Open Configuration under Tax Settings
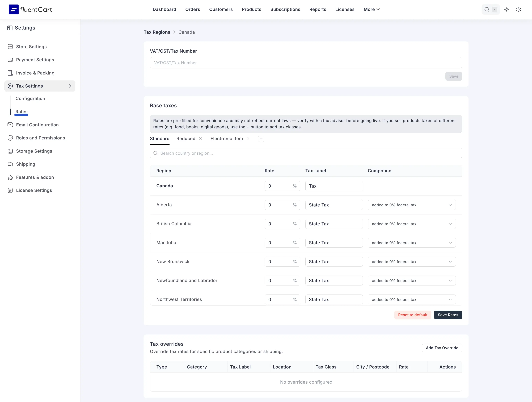The image size is (532, 402). pyautogui.click(x=30, y=98)
